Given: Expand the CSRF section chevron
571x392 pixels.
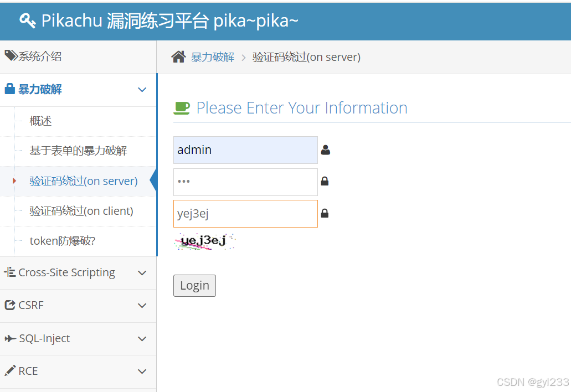Looking at the screenshot, I should point(142,306).
